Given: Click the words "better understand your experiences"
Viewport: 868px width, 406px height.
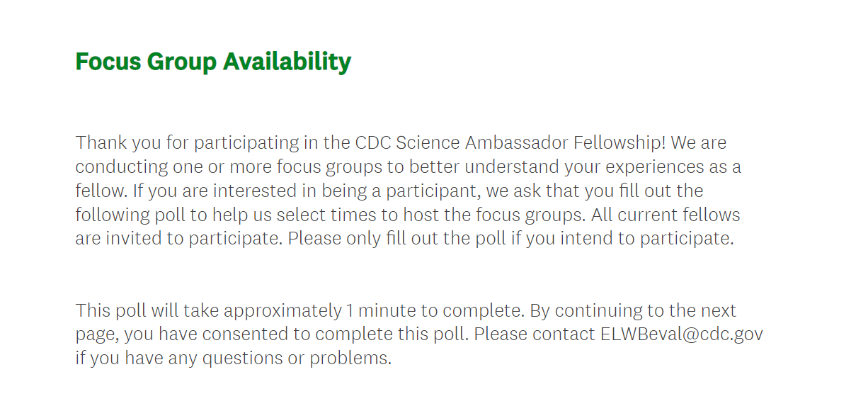Looking at the screenshot, I should coord(559,167).
